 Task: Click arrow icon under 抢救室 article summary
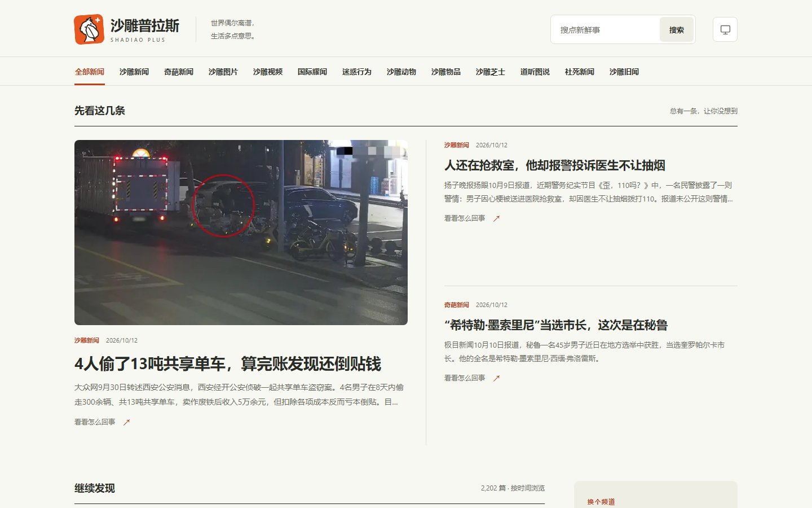tap(496, 218)
